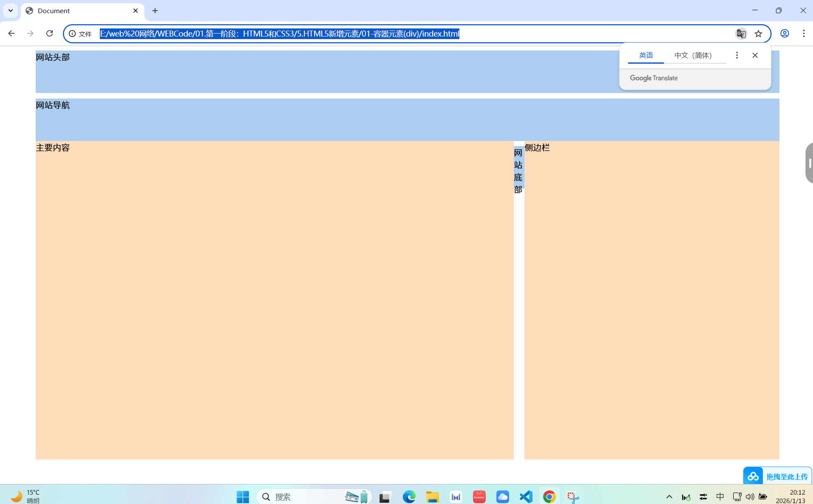The height and width of the screenshot is (504, 813).
Task: Click the 拖拽至此上传 upload button
Action: 778,476
